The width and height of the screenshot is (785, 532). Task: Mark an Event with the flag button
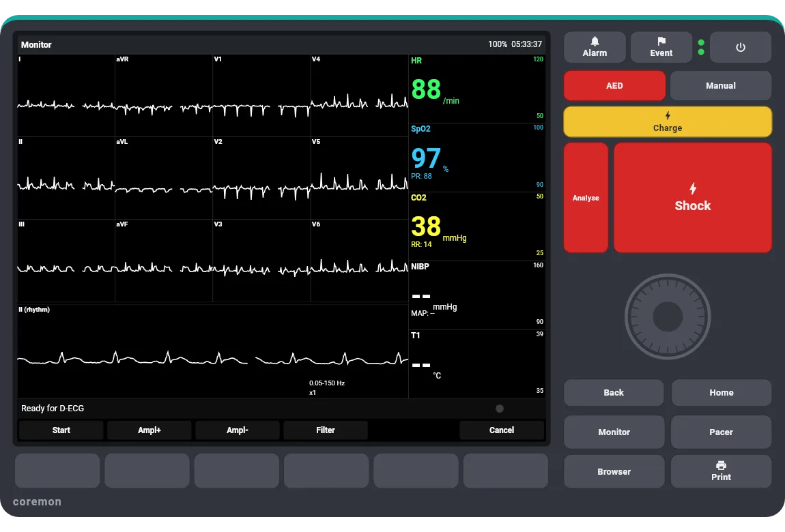click(x=661, y=47)
